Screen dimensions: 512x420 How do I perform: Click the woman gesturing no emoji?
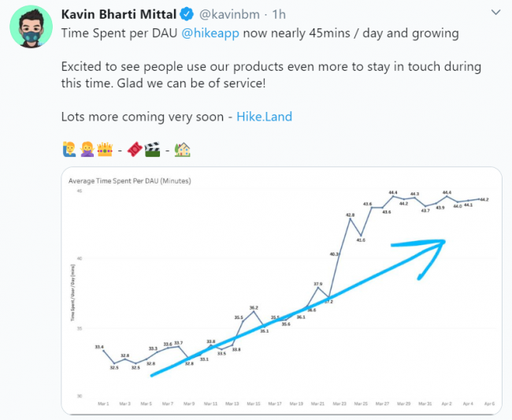pyautogui.click(x=87, y=150)
